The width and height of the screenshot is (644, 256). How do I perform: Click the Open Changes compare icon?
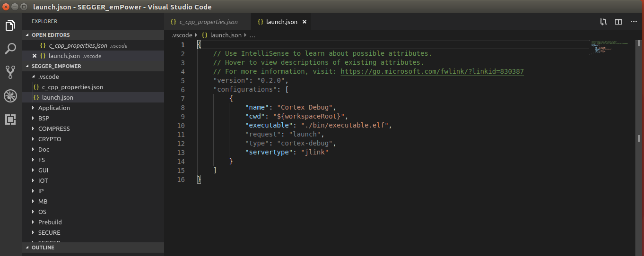(x=603, y=22)
